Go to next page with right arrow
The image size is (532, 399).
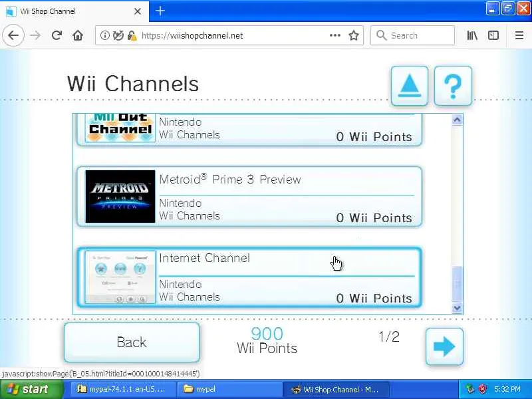click(x=444, y=346)
